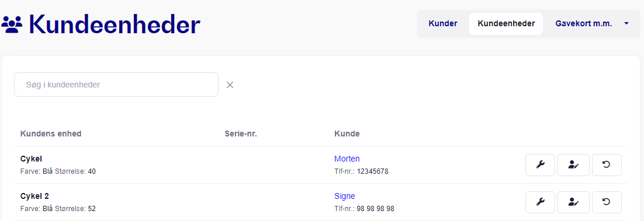Sort by Kundens enhed column header

click(50, 134)
